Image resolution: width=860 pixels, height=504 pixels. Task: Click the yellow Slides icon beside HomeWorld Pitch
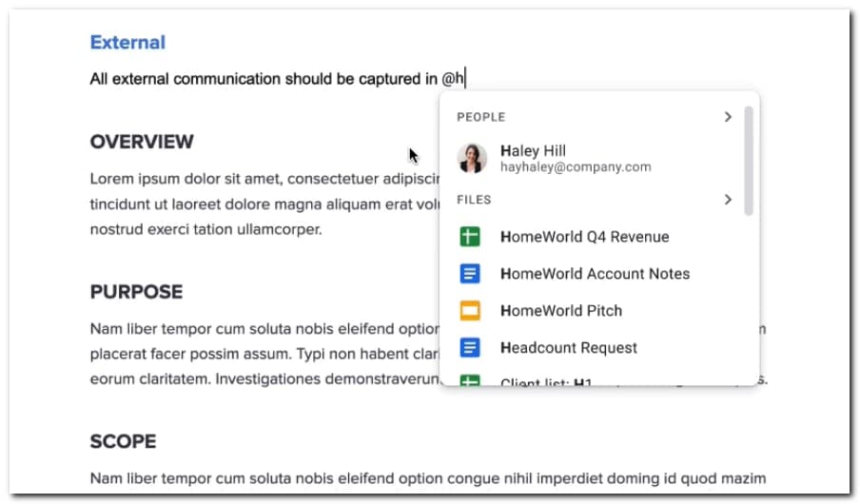(470, 311)
